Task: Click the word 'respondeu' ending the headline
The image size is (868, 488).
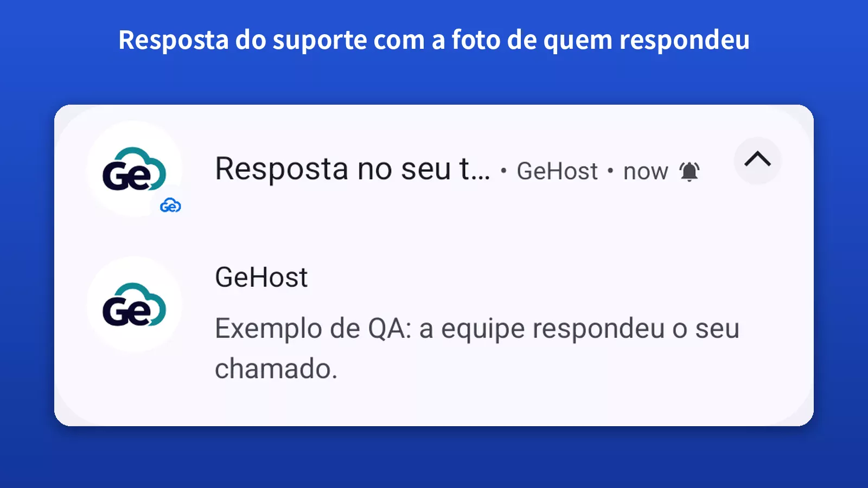Action: point(685,40)
